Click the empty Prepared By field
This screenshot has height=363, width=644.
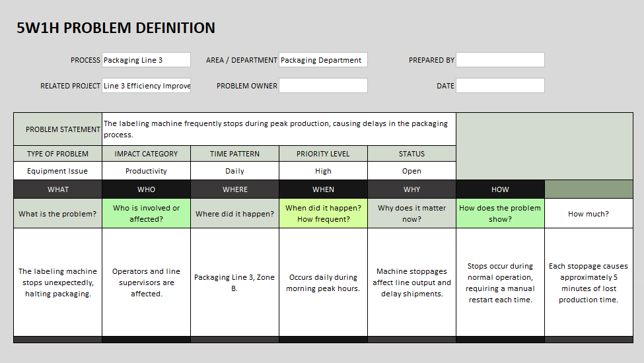point(500,60)
